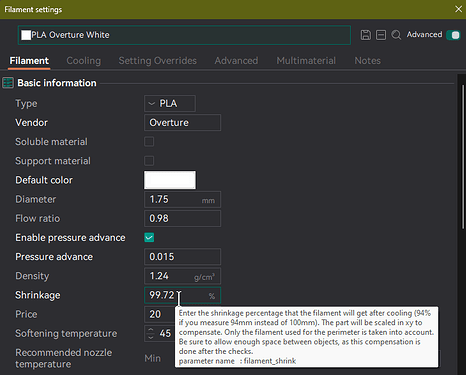Screen dimensions: 466x375
Task: Click the Flow ratio field showing 0.98
Action: click(x=182, y=219)
